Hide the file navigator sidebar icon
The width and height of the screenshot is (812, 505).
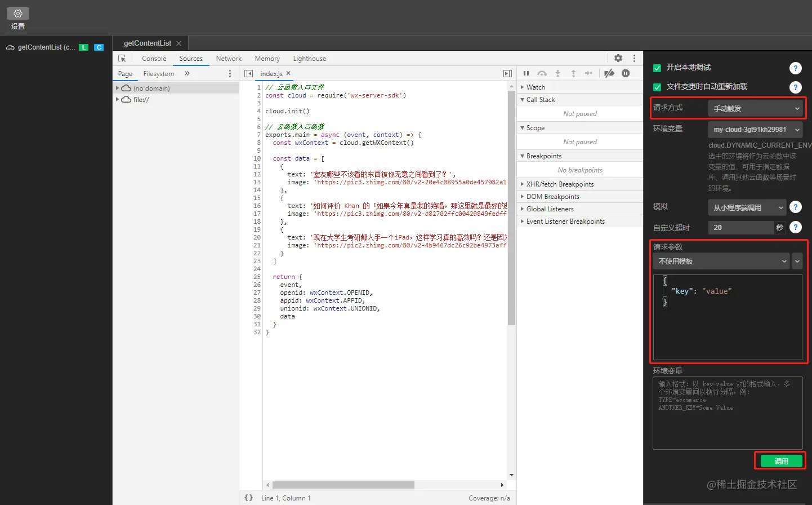click(x=248, y=74)
